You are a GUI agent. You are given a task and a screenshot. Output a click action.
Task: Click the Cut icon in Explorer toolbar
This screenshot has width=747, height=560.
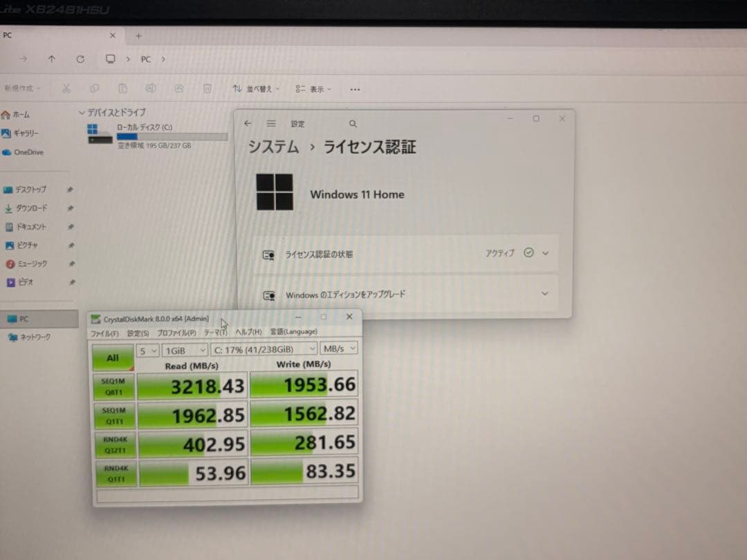point(66,88)
